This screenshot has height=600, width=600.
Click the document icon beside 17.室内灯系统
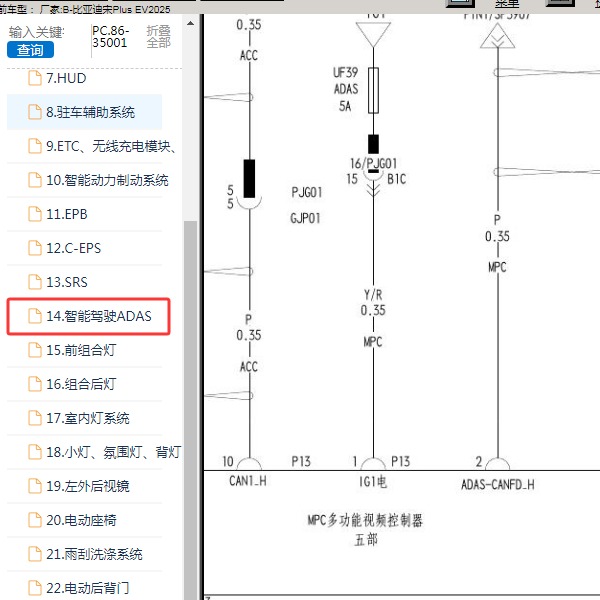point(35,418)
